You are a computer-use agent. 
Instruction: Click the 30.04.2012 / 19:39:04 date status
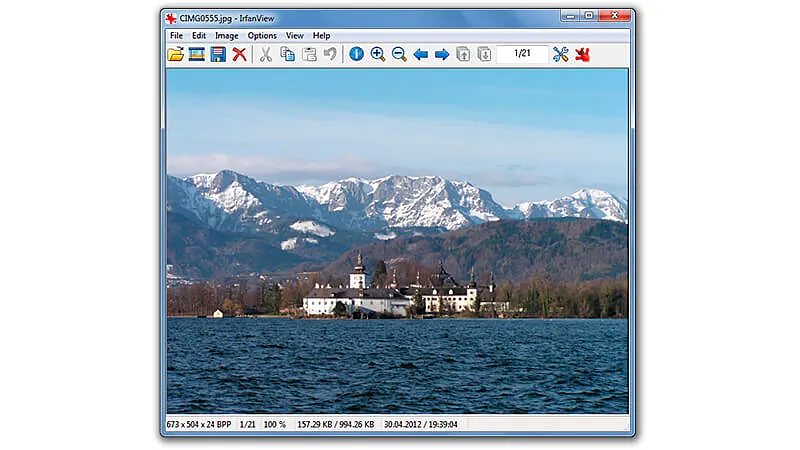tap(421, 424)
